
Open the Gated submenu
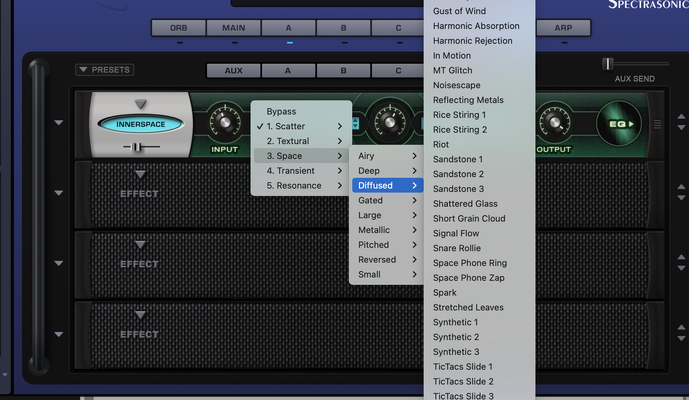pos(387,200)
